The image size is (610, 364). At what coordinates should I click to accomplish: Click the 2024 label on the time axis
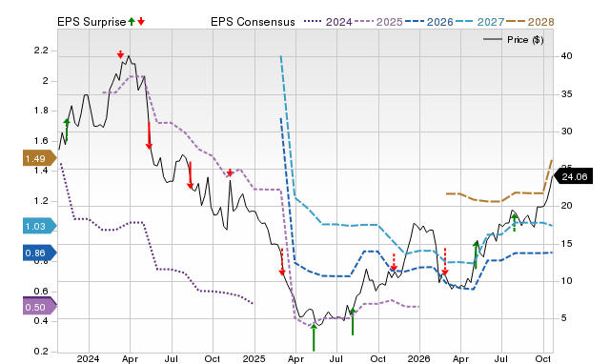[88, 358]
